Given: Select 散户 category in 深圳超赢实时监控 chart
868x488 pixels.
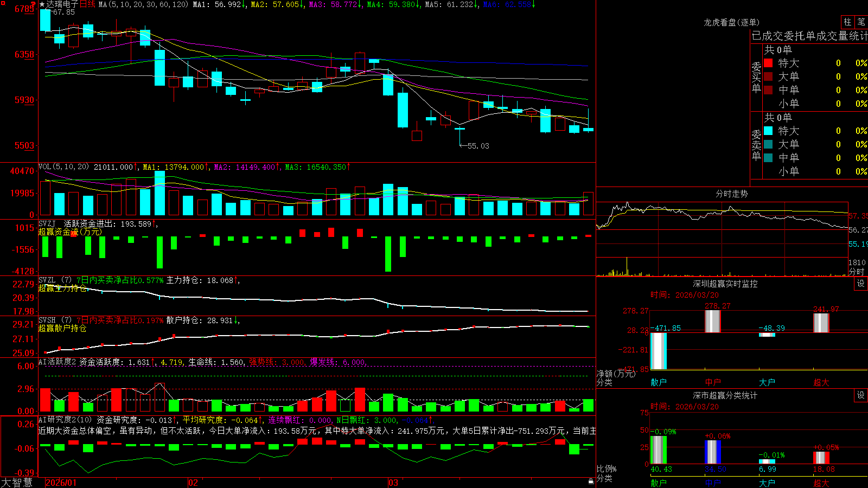Looking at the screenshot, I should pos(659,382).
